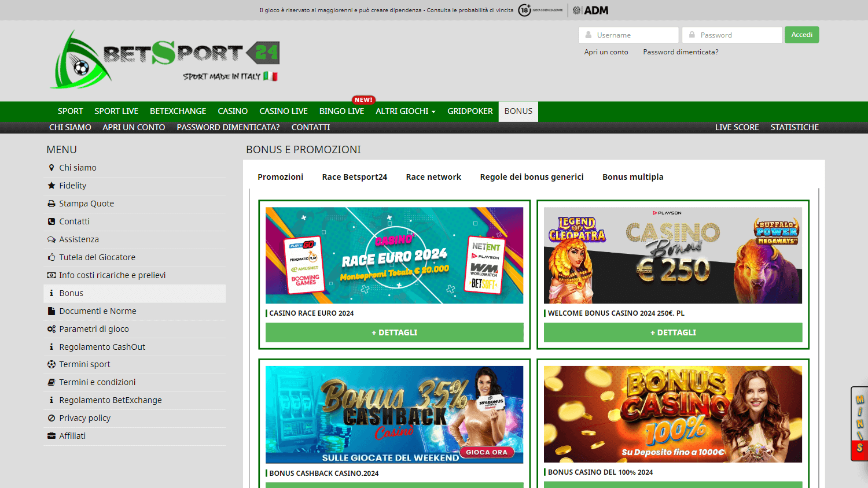Click the Assistenza chat bubbles icon
The image size is (868, 488).
point(52,239)
